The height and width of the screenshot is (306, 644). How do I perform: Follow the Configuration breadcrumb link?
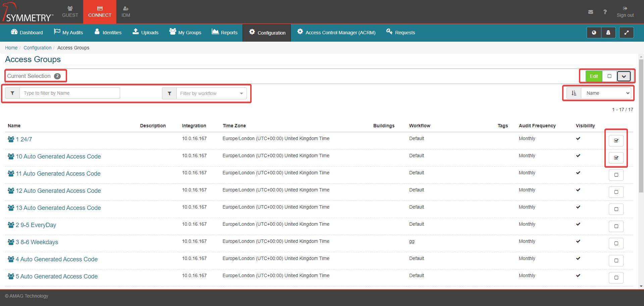[x=38, y=48]
